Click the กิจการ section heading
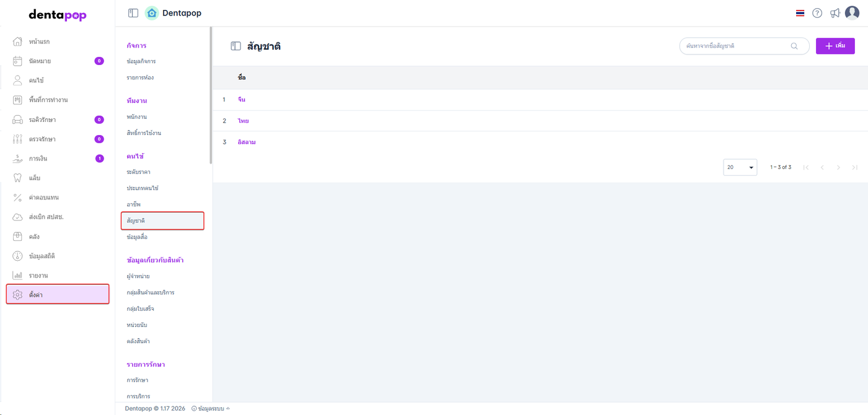Screen dimensions: 868x415 (x=136, y=45)
